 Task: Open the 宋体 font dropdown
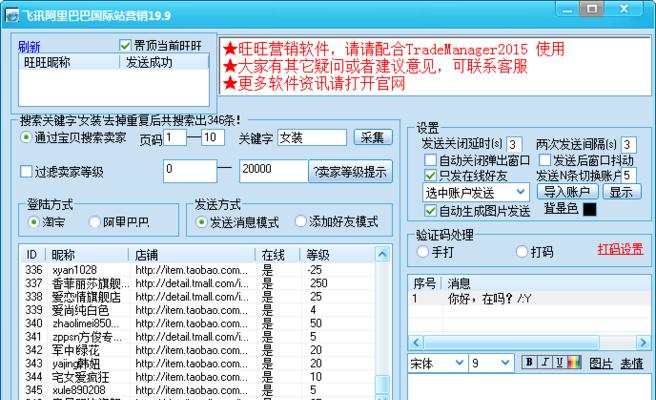(x=436, y=363)
